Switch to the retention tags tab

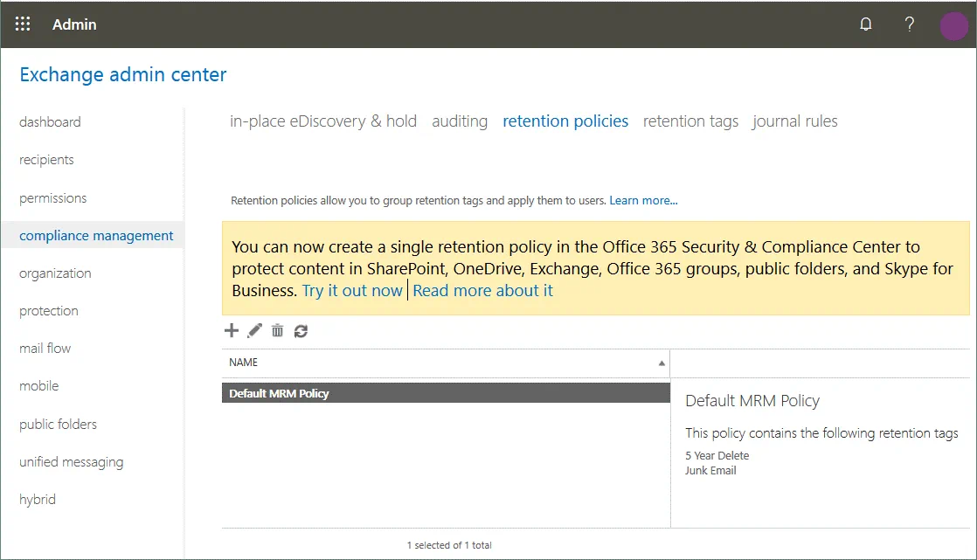pyautogui.click(x=690, y=121)
